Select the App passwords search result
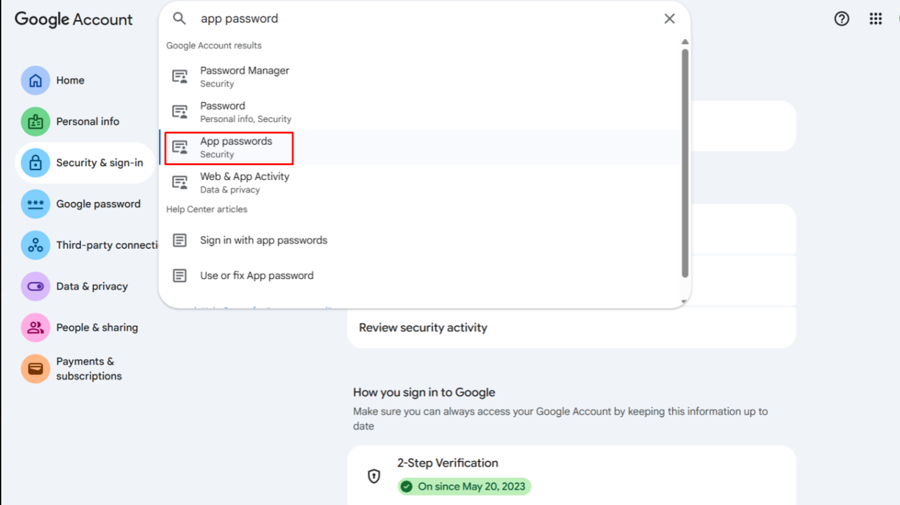The height and width of the screenshot is (505, 900). [x=236, y=147]
